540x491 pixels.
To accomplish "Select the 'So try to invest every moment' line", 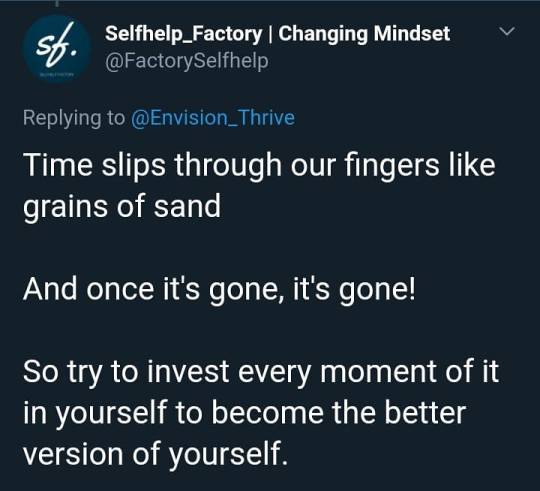I will click(261, 372).
